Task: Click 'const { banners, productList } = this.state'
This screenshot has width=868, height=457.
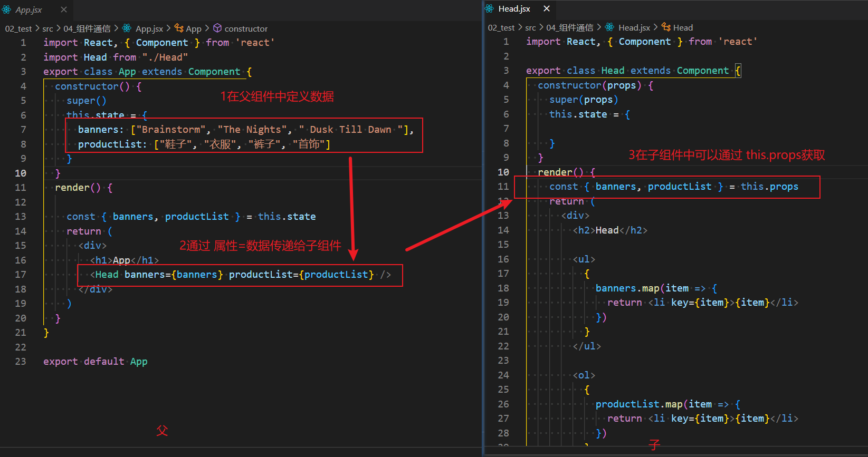Action: pos(191,216)
